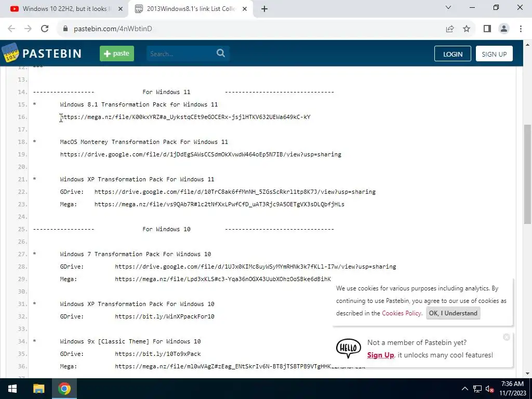
Task: Click Windows 7 Pack GDrive URL
Action: click(256, 267)
